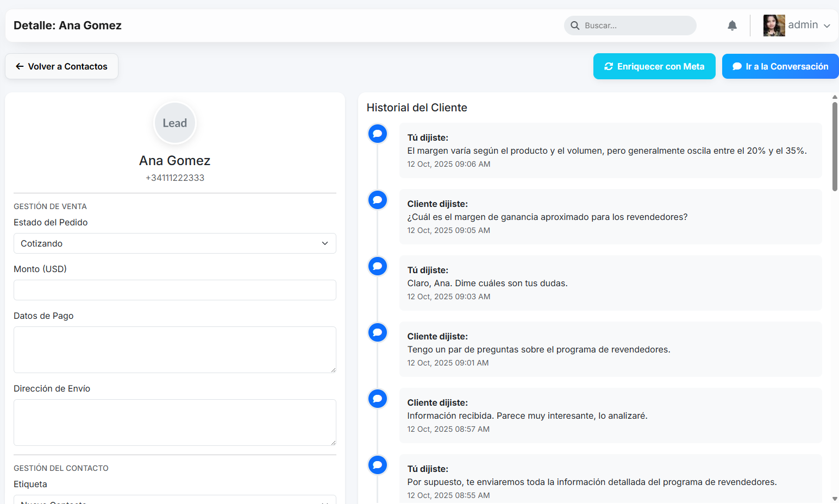Click Volver a Contactos
The width and height of the screenshot is (839, 504).
61,66
